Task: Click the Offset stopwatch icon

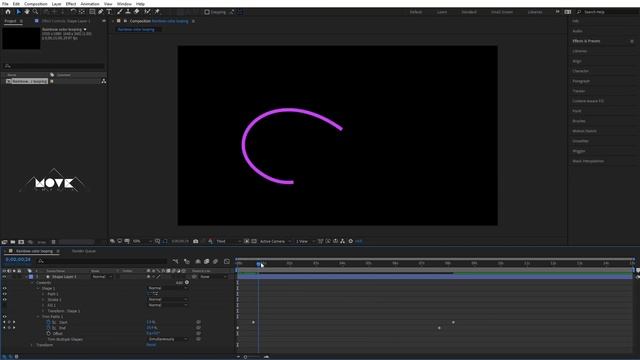Action: click(49, 333)
